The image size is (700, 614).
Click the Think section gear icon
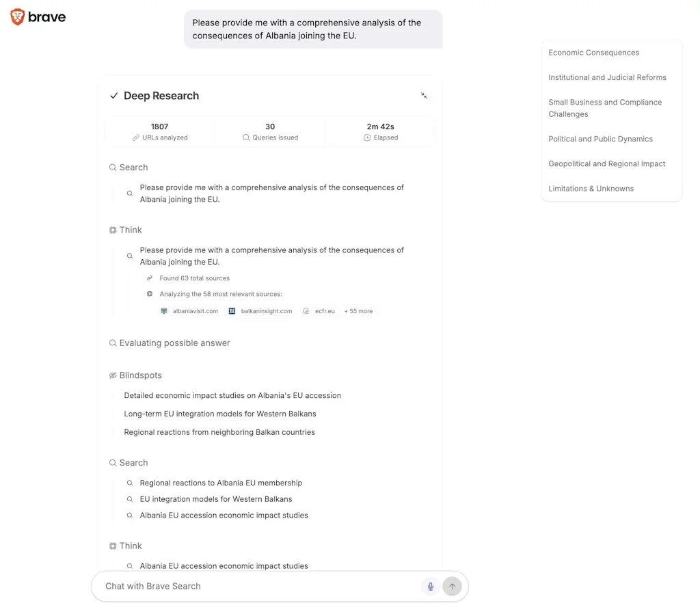pos(112,230)
